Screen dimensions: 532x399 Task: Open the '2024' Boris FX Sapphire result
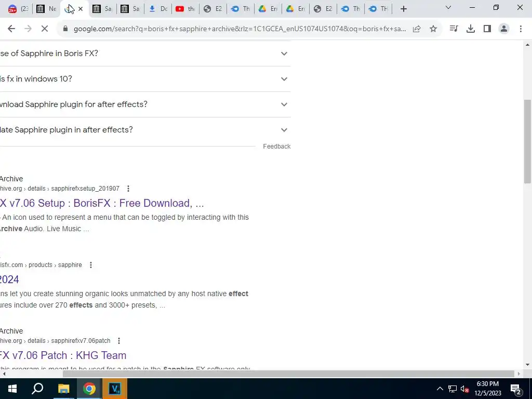(x=9, y=280)
